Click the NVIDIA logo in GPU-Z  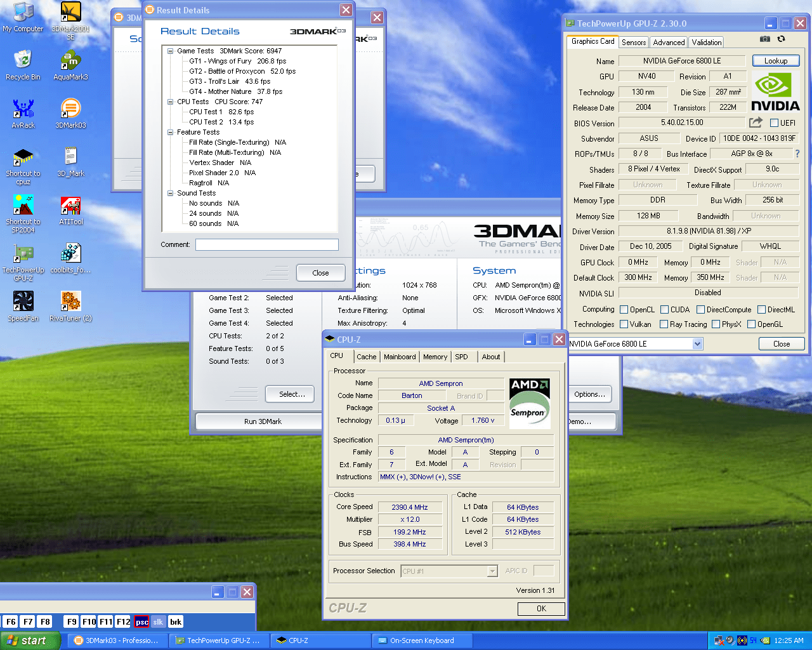point(775,91)
